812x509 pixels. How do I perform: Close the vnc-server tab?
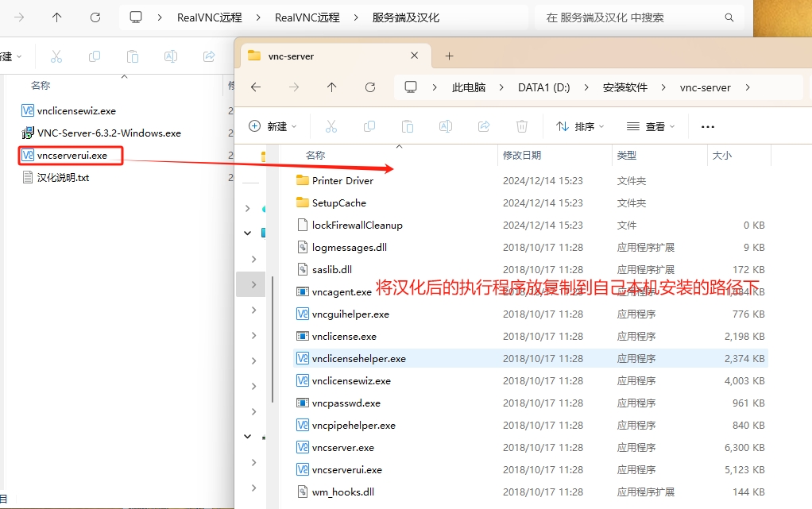click(x=414, y=56)
